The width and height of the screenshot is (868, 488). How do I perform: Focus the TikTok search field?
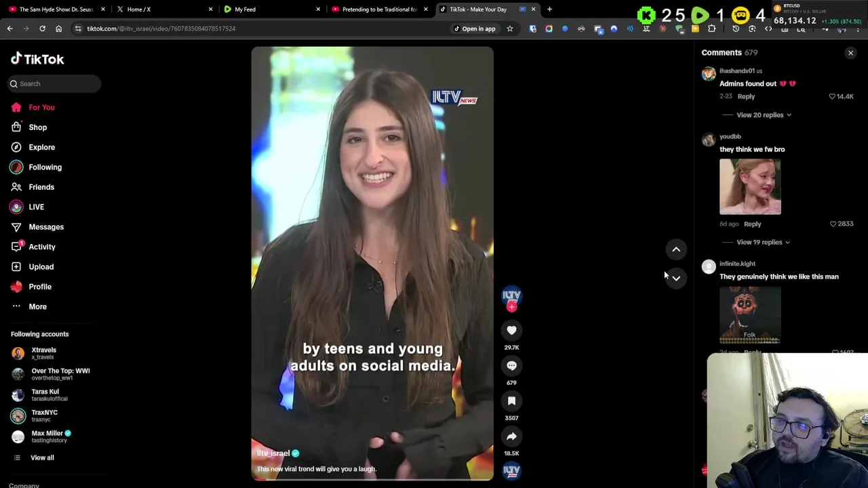54,83
